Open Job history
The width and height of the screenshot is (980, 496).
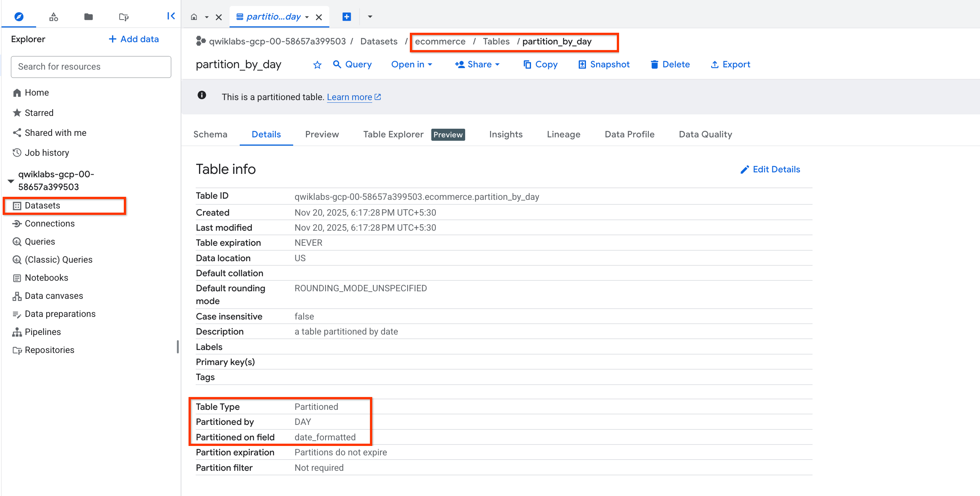click(46, 152)
